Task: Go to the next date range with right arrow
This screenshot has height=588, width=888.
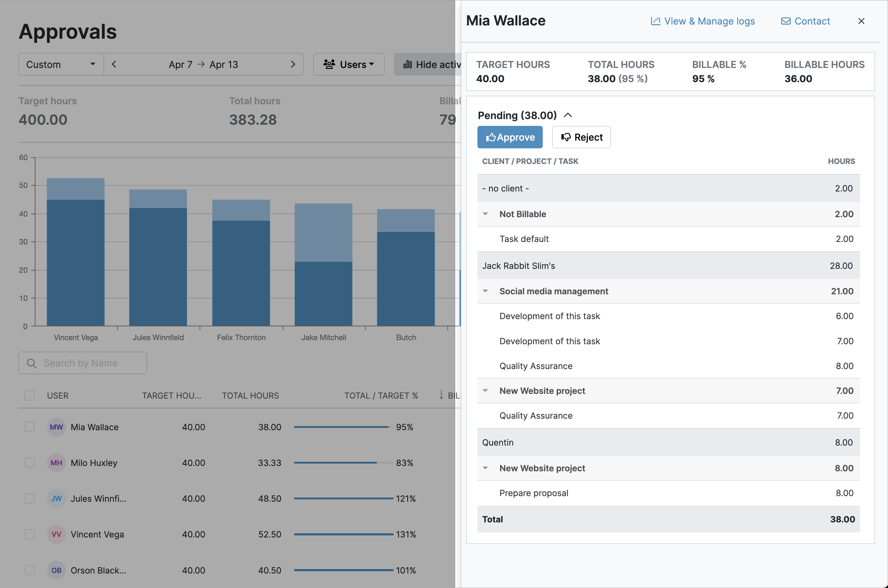Action: (293, 64)
